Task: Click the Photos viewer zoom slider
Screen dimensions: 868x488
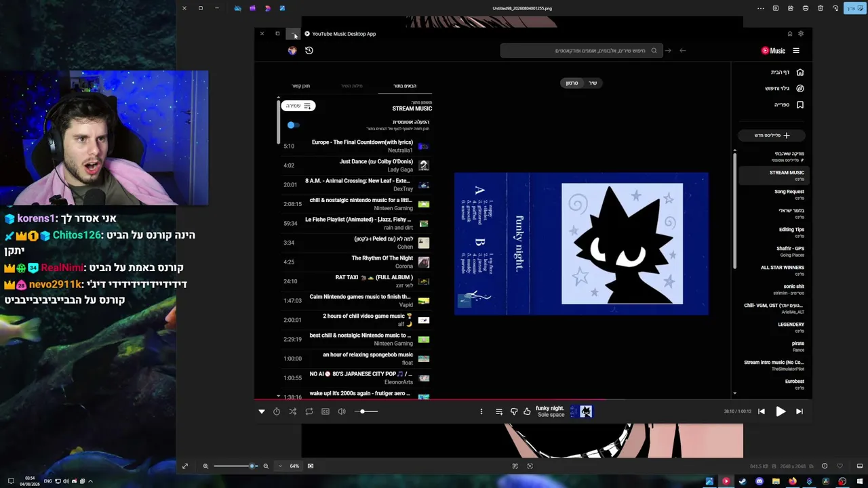Action: point(235,466)
